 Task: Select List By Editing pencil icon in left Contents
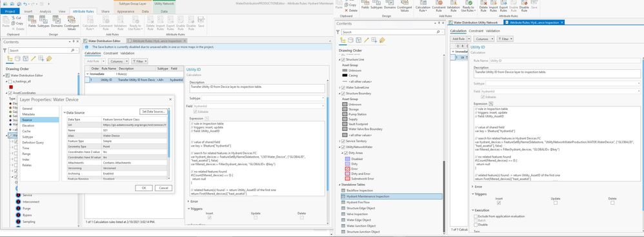click(34, 59)
